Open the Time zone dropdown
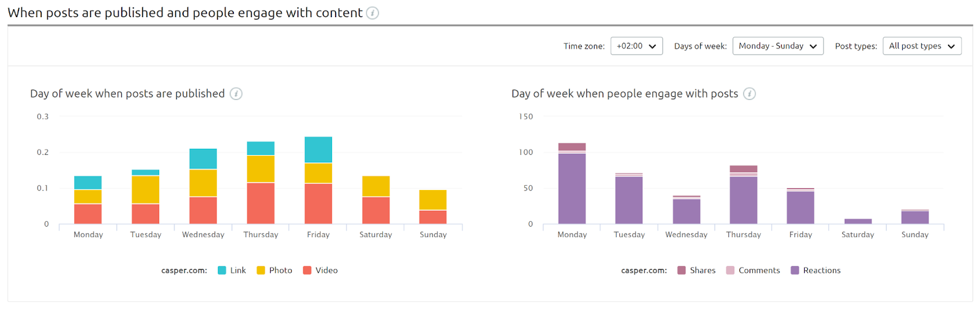Screen dimensions: 980x310 pyautogui.click(x=636, y=46)
